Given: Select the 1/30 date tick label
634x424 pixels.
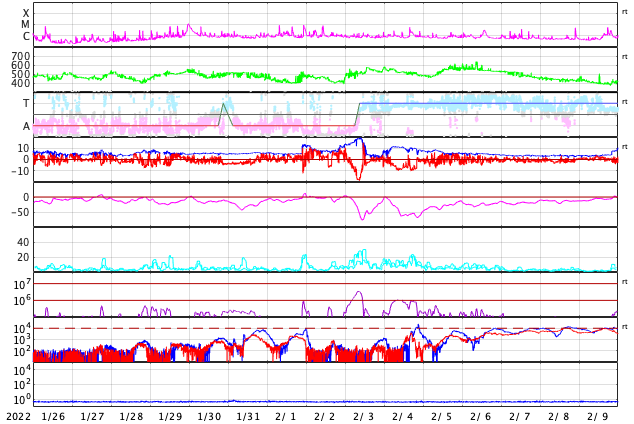Looking at the screenshot, I should click(x=209, y=417).
